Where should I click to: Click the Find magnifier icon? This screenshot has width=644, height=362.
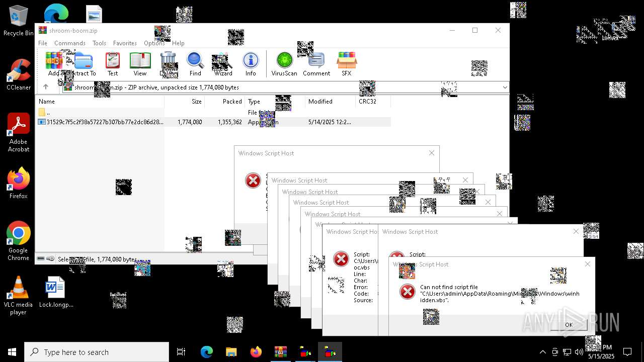coord(195,64)
